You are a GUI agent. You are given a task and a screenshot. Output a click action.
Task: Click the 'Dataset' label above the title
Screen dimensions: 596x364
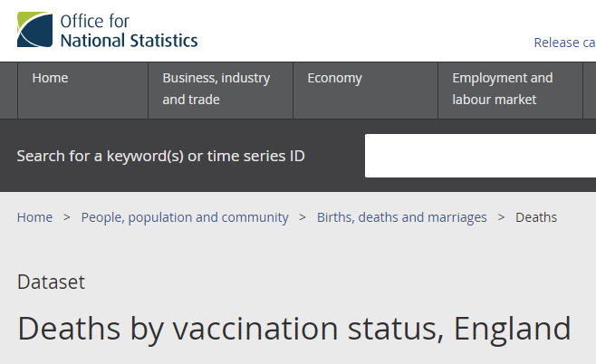pyautogui.click(x=51, y=282)
